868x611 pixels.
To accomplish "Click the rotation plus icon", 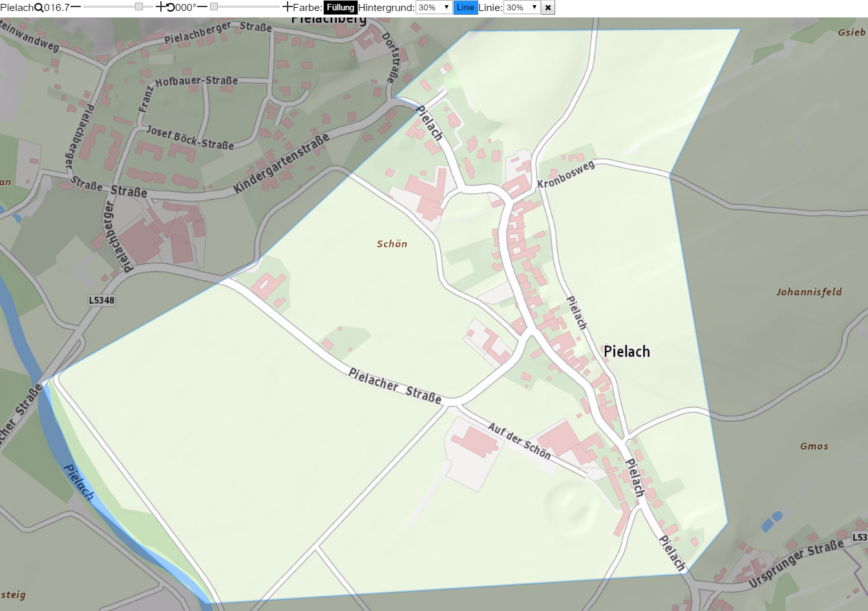I will [288, 7].
